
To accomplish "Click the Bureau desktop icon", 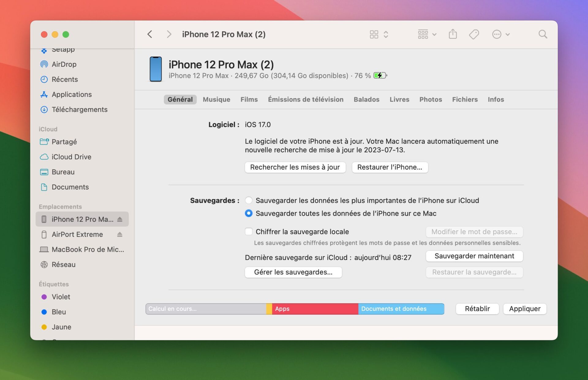I will click(44, 172).
